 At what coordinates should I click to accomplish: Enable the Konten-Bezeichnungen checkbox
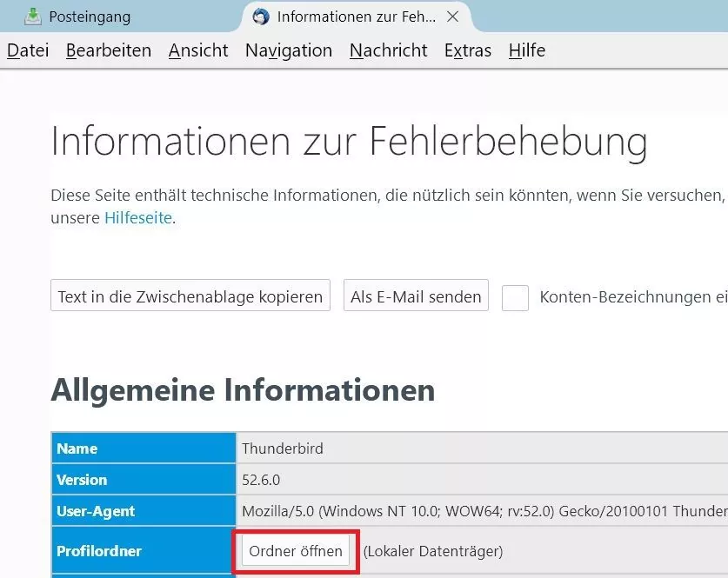[x=516, y=297]
